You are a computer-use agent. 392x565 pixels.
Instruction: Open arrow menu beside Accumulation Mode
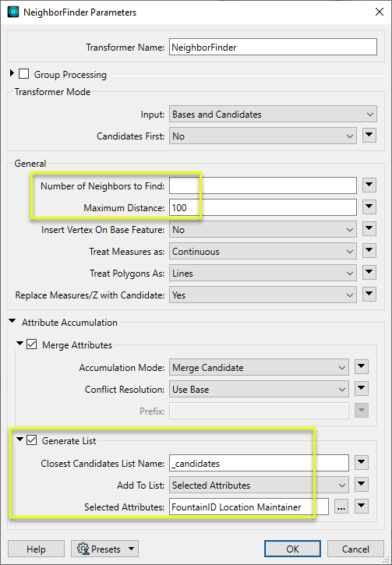point(362,367)
